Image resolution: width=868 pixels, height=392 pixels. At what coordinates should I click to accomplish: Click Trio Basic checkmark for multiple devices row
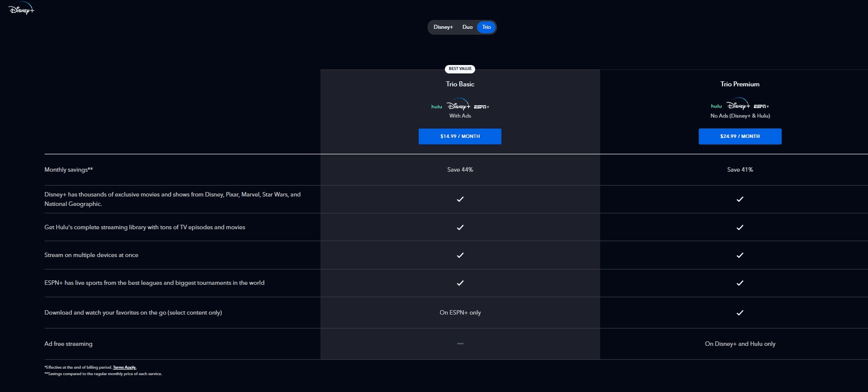pos(460,255)
